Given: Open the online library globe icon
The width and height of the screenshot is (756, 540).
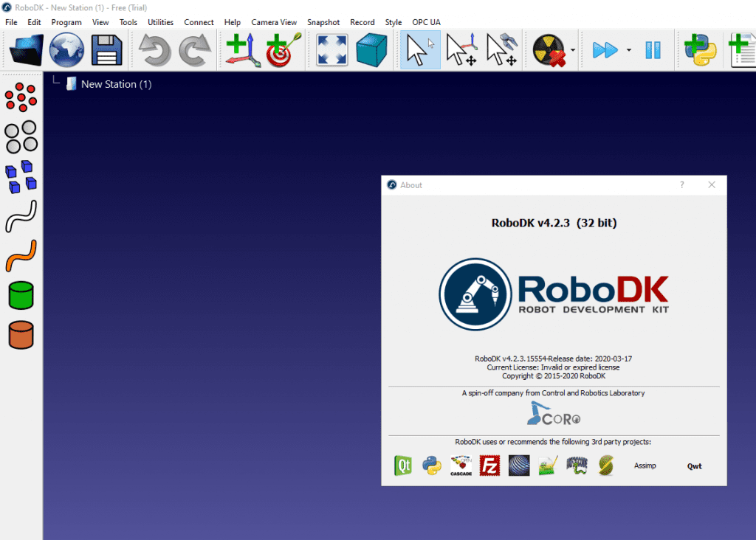Looking at the screenshot, I should [66, 50].
